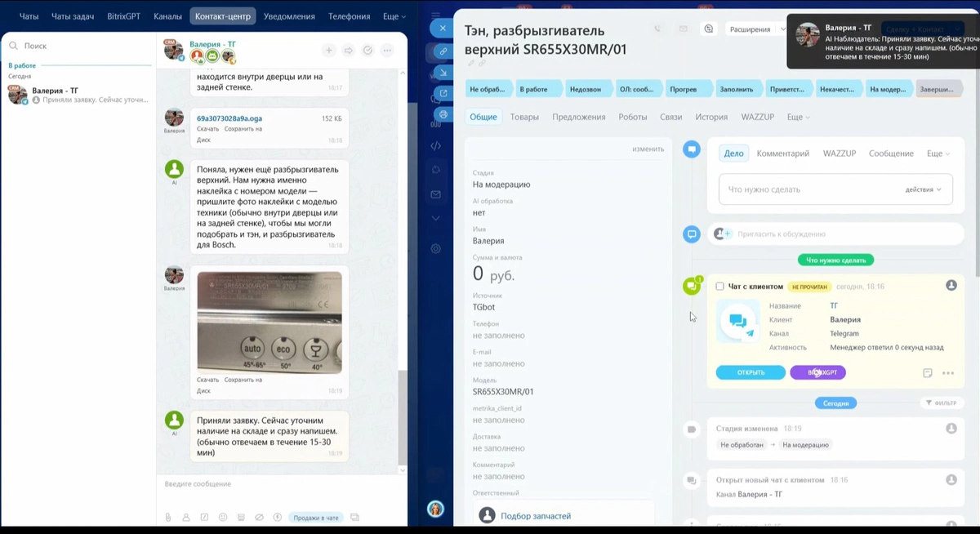Image resolution: width=980 pixels, height=534 pixels.
Task: Open the 69a3073028a9a.oga audio file link
Action: [x=229, y=118]
